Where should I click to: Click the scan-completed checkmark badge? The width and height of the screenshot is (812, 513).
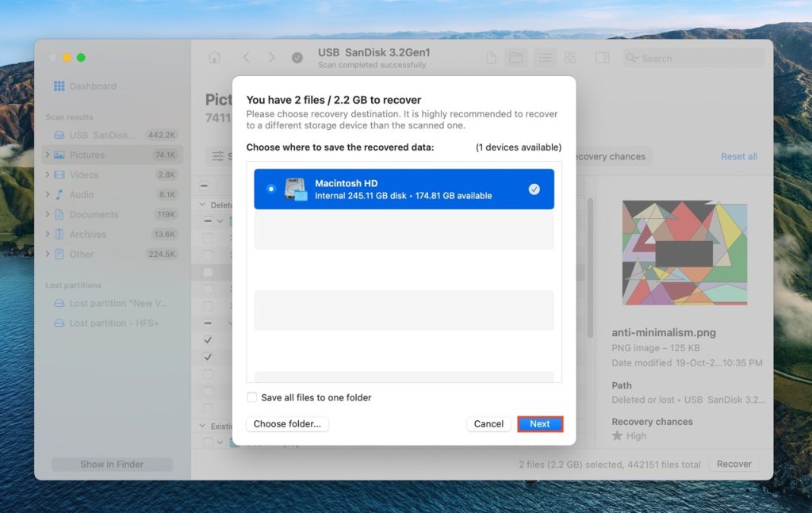(x=297, y=57)
